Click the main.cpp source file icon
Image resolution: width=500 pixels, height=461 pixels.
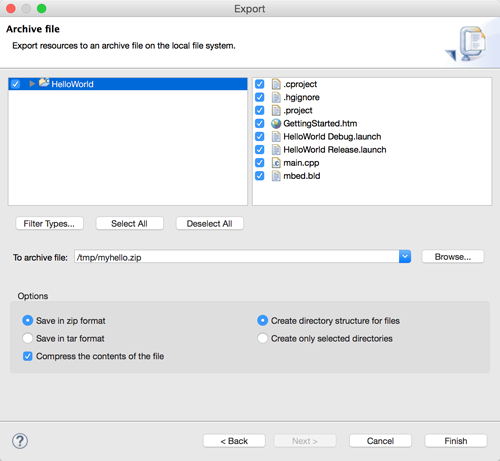276,163
